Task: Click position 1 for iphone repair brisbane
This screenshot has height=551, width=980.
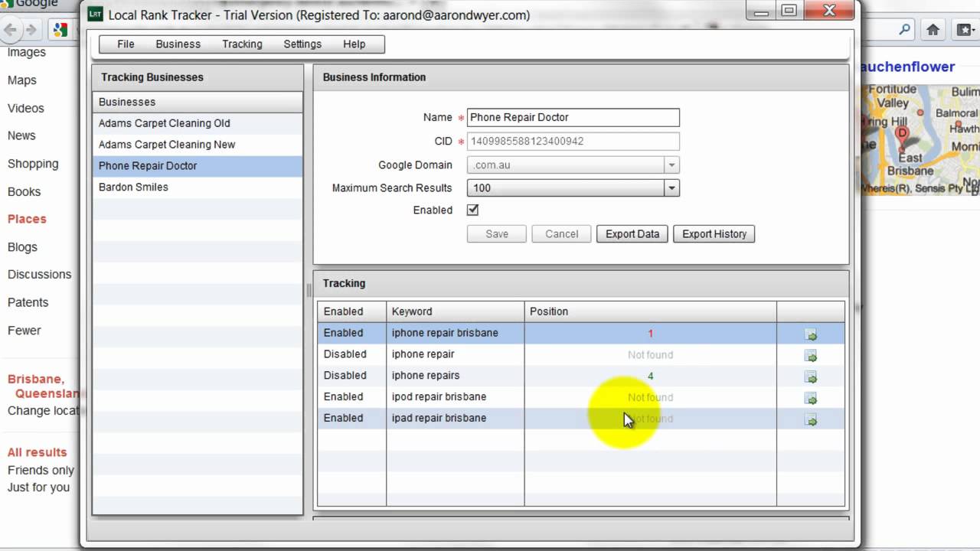Action: pos(650,333)
